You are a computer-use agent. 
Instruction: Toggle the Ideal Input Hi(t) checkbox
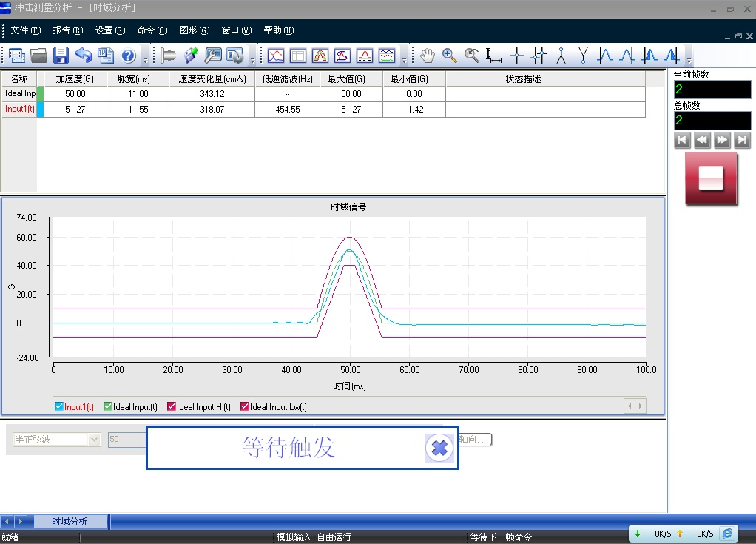172,406
